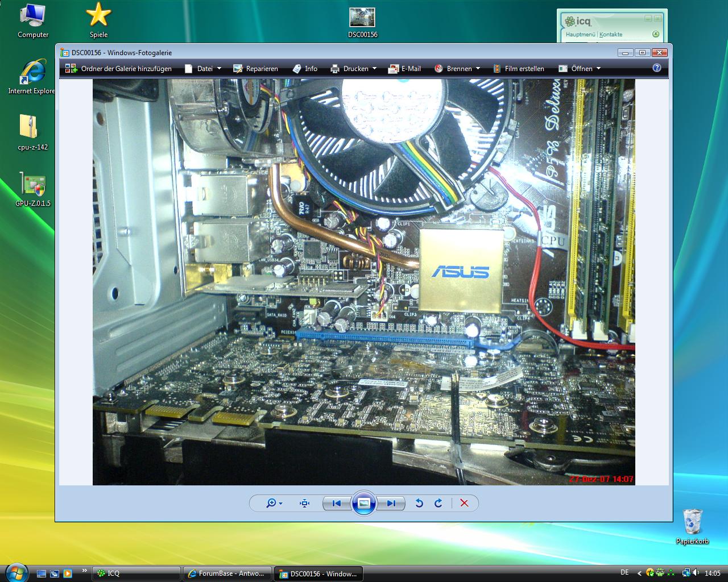Click the displayed motherboard photo

click(363, 282)
